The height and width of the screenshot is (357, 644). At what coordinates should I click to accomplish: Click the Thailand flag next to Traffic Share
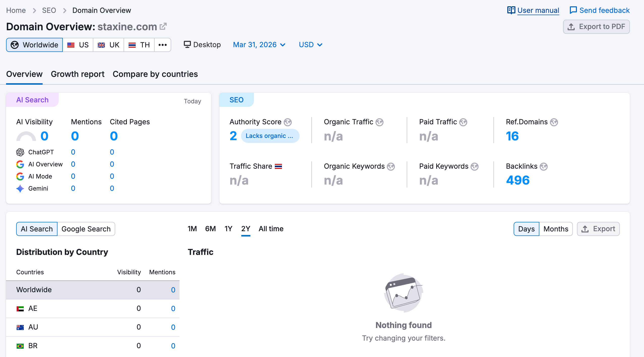(x=278, y=166)
